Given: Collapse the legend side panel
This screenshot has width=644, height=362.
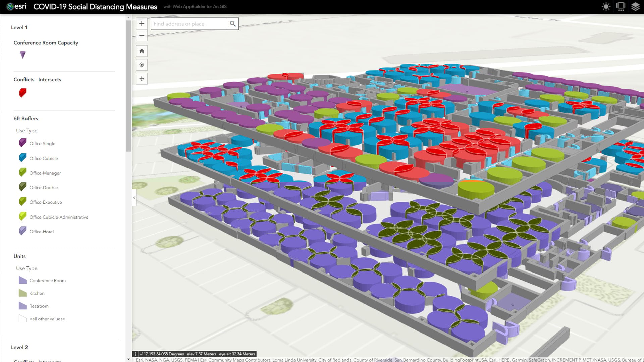Looking at the screenshot, I should pyautogui.click(x=134, y=198).
